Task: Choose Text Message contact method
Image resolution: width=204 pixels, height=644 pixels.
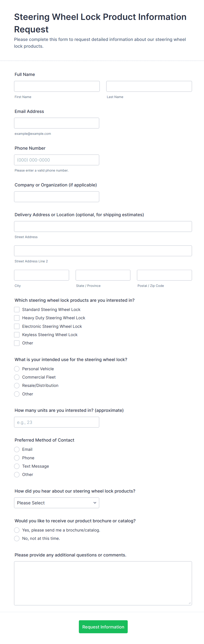Action: (17, 466)
